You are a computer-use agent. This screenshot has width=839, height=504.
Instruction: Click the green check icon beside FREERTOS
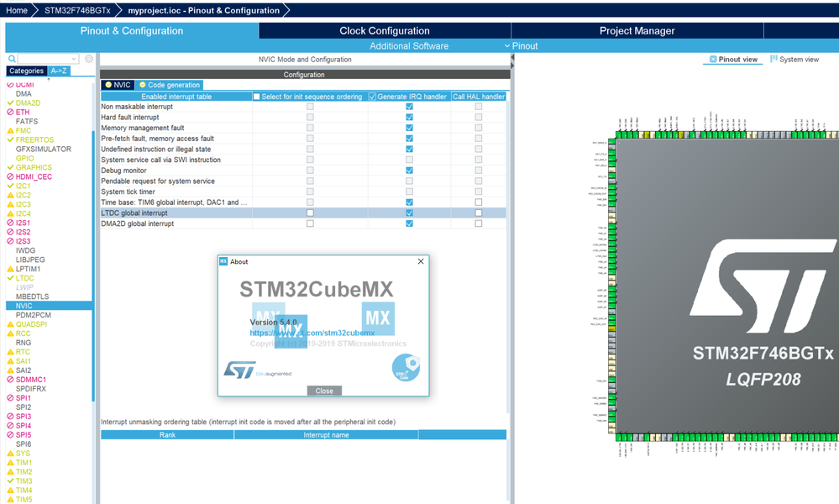point(10,139)
